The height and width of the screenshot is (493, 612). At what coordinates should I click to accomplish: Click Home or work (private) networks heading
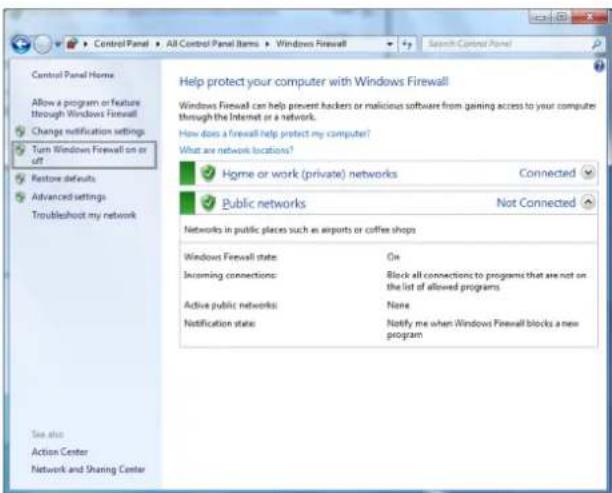click(x=310, y=174)
